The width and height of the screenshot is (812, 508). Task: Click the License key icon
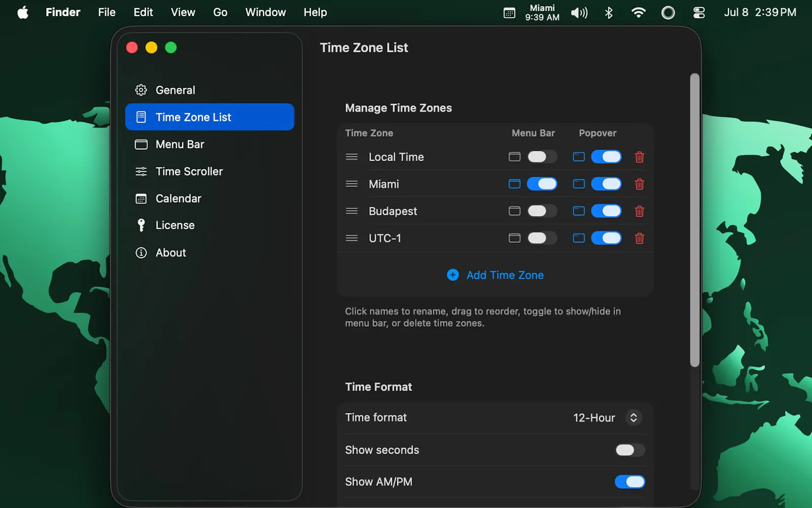coord(141,225)
